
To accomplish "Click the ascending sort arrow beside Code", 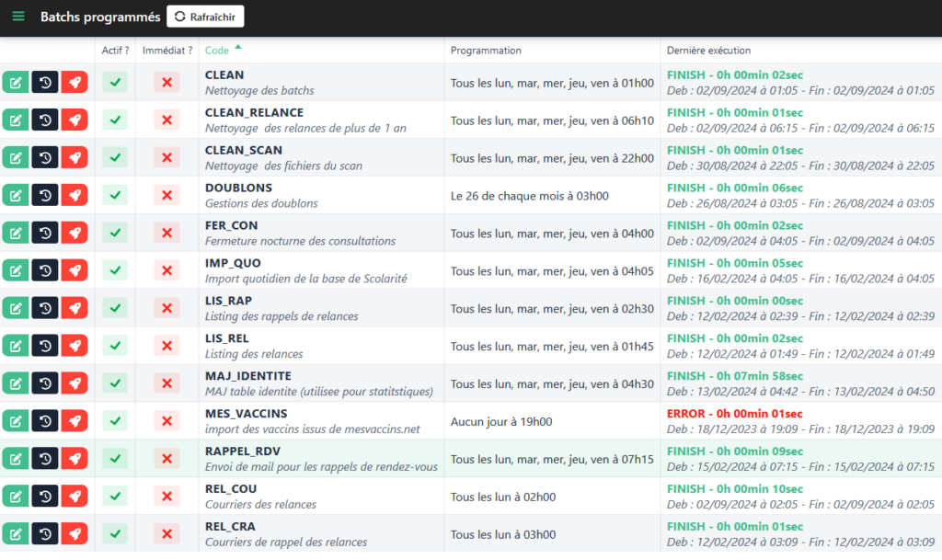I will coord(238,47).
